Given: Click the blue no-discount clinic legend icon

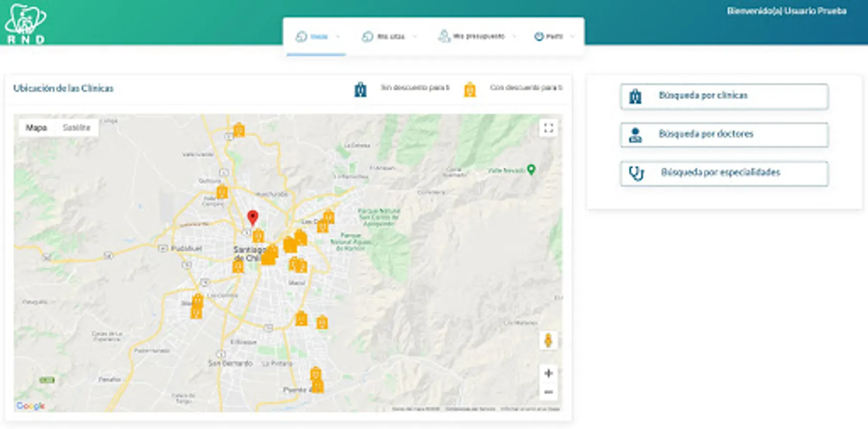Looking at the screenshot, I should (x=360, y=89).
